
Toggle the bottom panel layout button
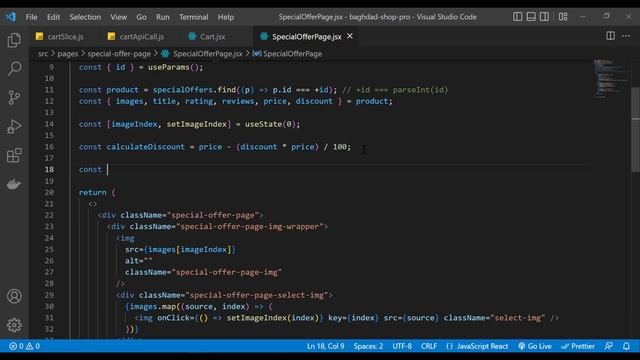[531, 17]
